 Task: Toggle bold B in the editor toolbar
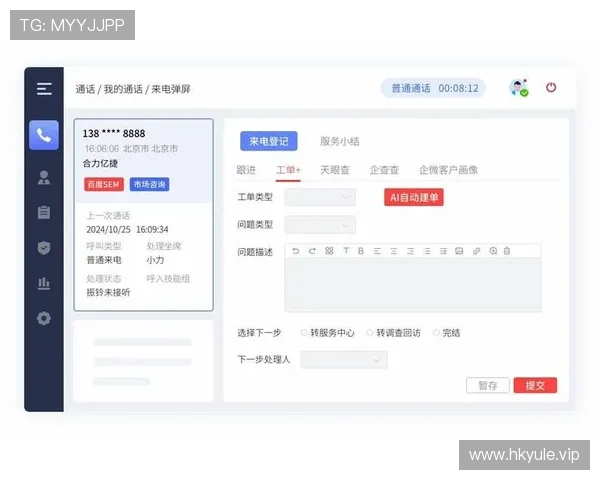tap(361, 251)
